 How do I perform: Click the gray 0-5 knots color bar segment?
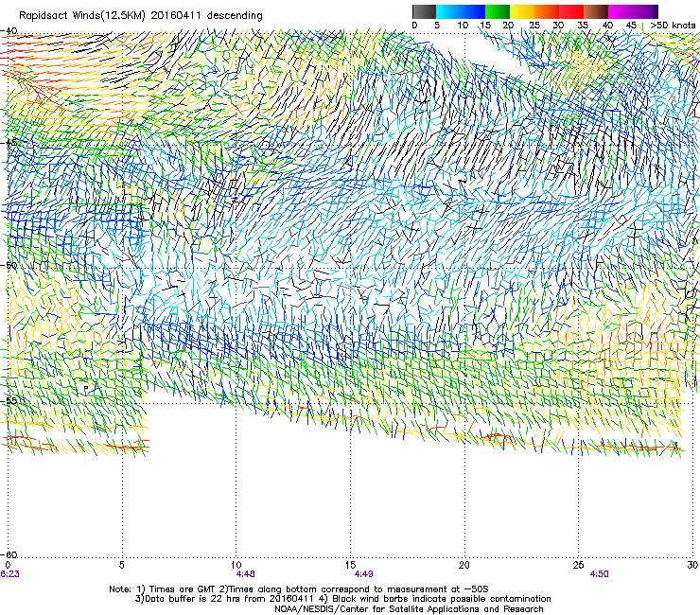coord(424,11)
